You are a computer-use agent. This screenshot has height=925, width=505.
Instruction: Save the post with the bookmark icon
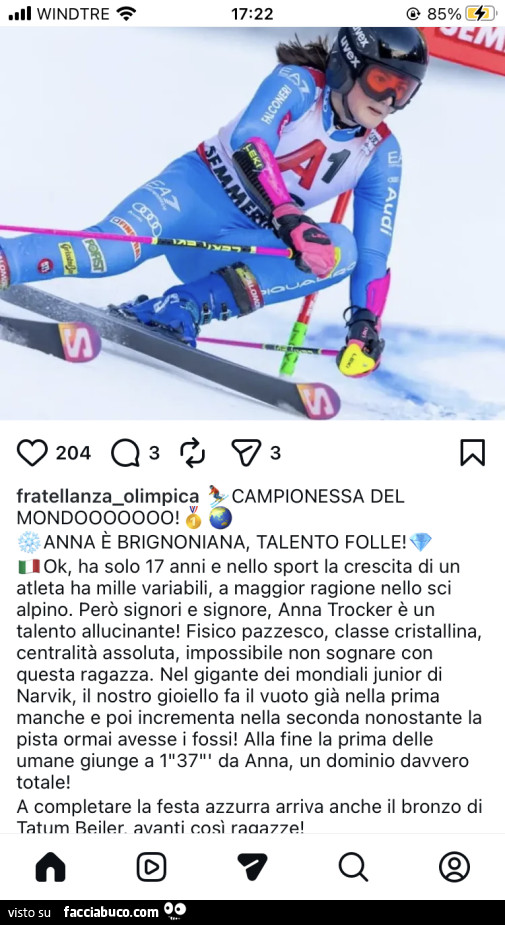tap(473, 452)
